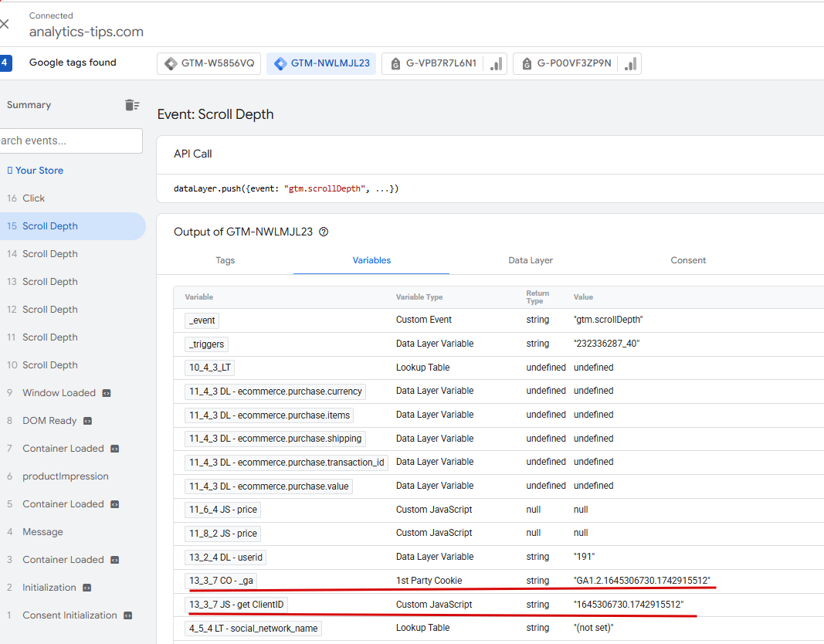
Task: Switch to the Data Layer tab
Action: [x=531, y=260]
